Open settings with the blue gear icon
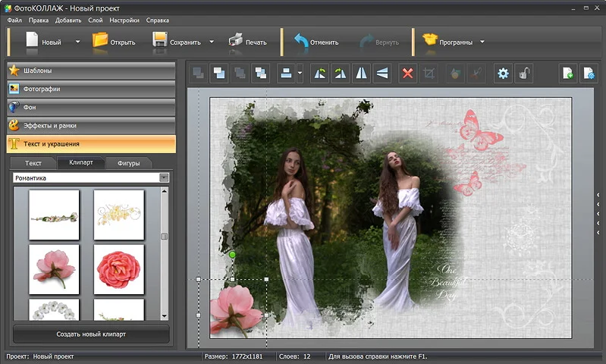The height and width of the screenshot is (364, 606). [x=503, y=74]
